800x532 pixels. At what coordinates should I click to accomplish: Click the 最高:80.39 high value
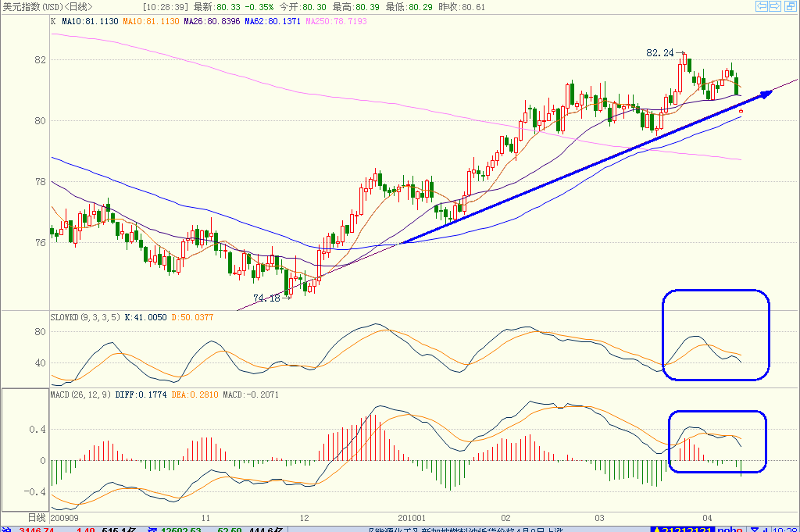[355, 7]
